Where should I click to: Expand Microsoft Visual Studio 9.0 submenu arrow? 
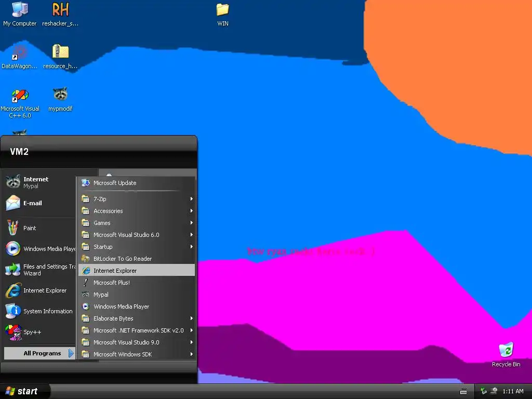pos(191,342)
